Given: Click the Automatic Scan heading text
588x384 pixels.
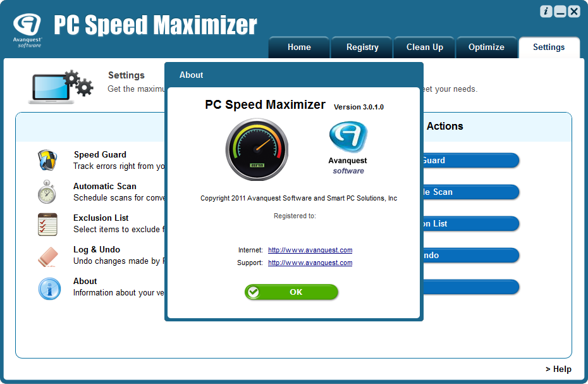Looking at the screenshot, I should pyautogui.click(x=104, y=186).
